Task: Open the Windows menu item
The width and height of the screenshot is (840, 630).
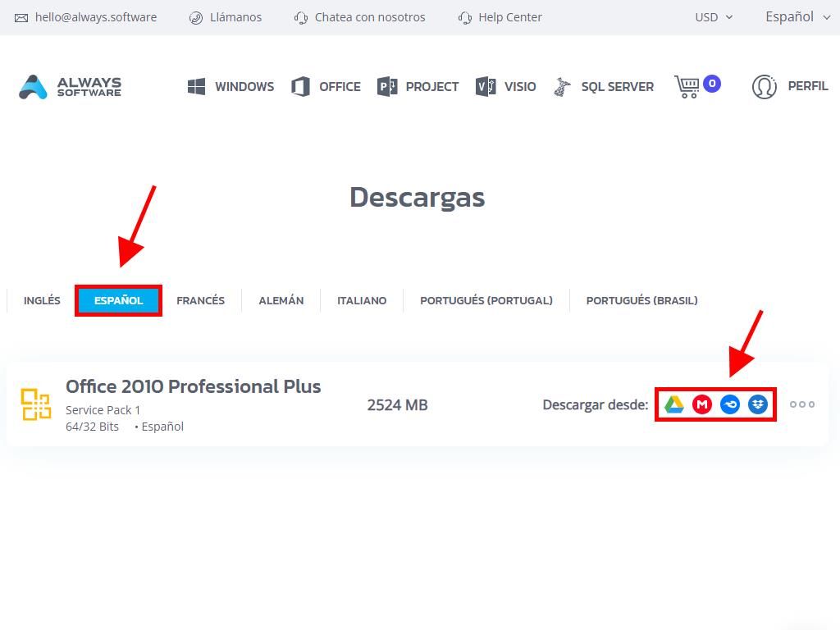Action: click(x=231, y=86)
